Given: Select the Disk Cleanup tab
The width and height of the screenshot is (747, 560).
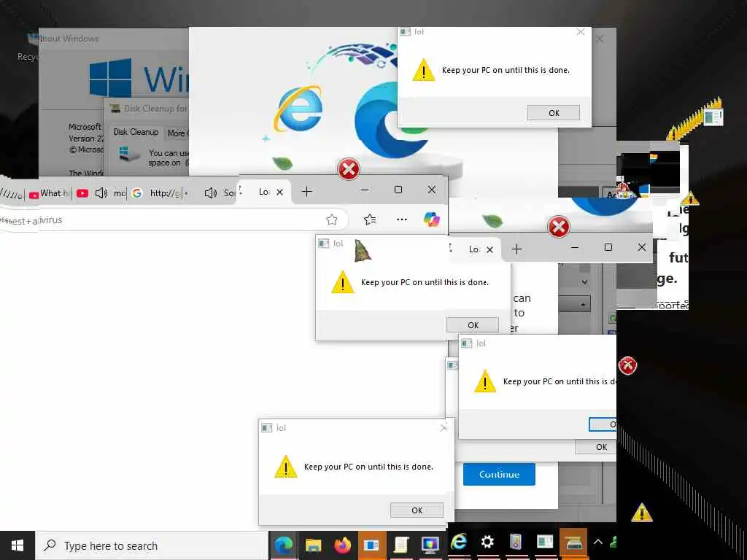Looking at the screenshot, I should 136,132.
